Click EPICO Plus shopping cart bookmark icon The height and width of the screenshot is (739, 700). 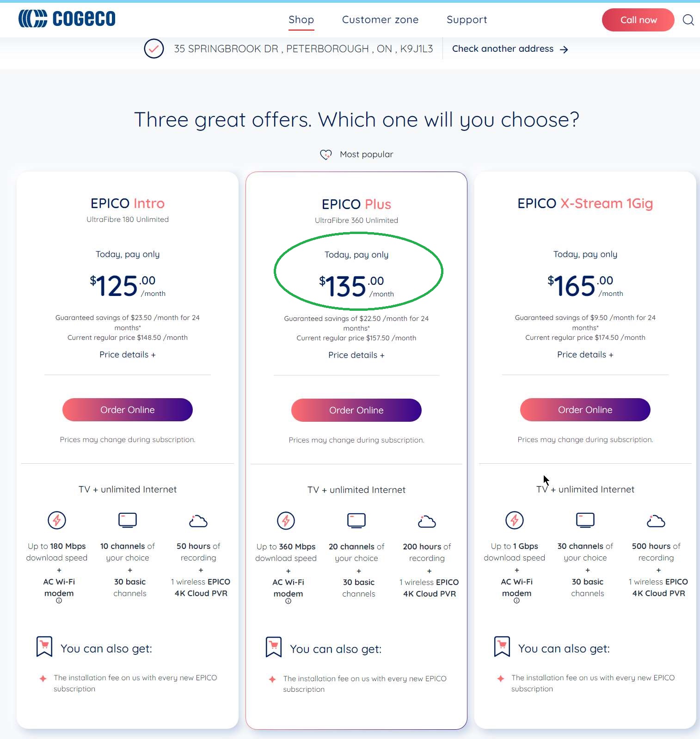(x=274, y=647)
